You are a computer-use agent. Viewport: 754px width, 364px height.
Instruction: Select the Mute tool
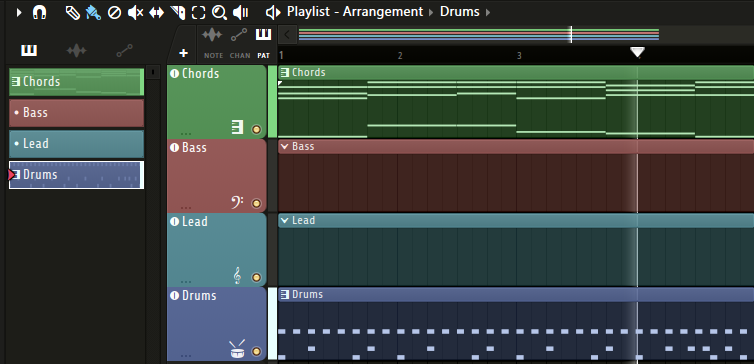[136, 13]
